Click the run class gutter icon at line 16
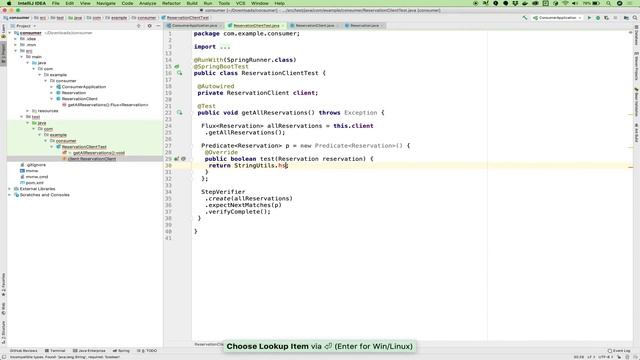The image size is (640, 360). [x=179, y=73]
